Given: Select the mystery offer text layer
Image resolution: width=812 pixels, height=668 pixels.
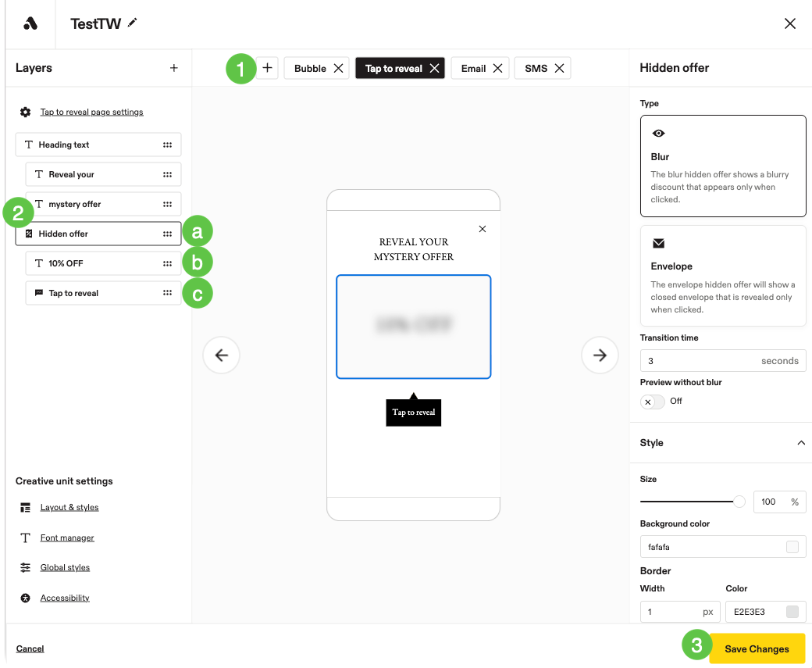Looking at the screenshot, I should [104, 204].
